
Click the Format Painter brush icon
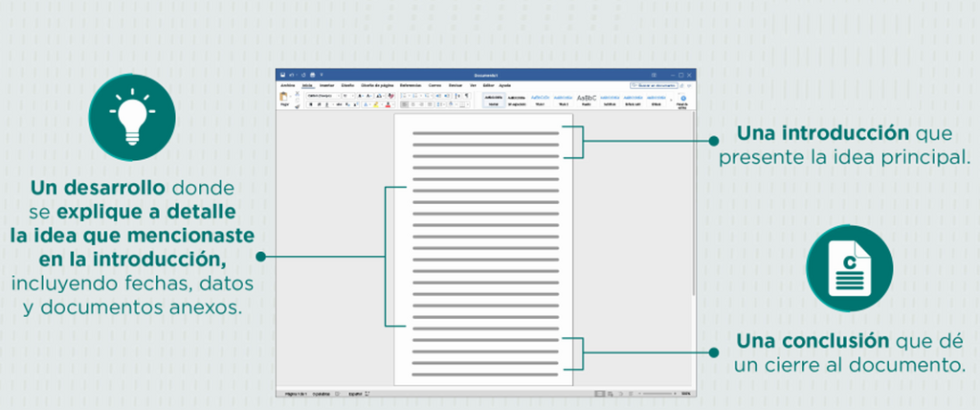pyautogui.click(x=298, y=106)
